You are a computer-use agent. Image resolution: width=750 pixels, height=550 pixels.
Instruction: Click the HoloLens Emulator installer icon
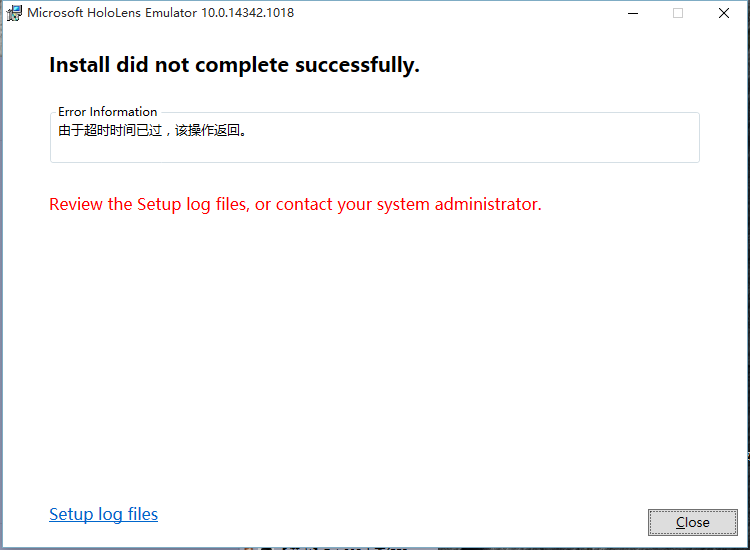pos(14,13)
